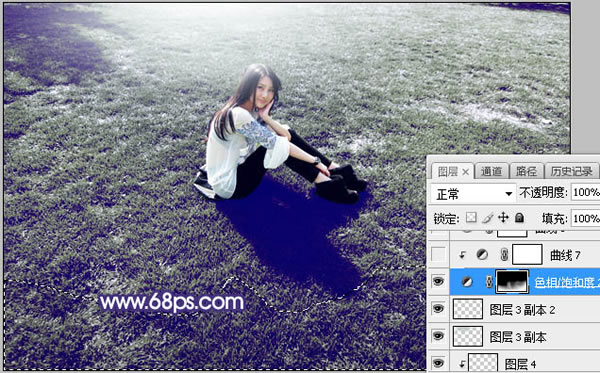Click the 不透明度 opacity value field
This screenshot has width=600, height=373.
585,192
